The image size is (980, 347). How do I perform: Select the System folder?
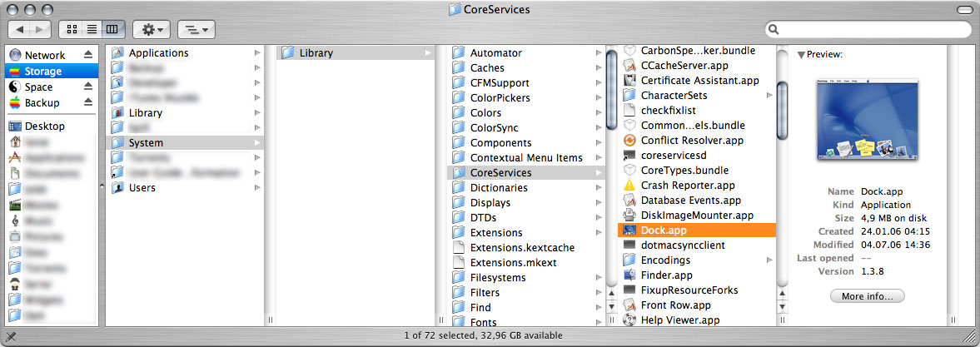pyautogui.click(x=185, y=143)
